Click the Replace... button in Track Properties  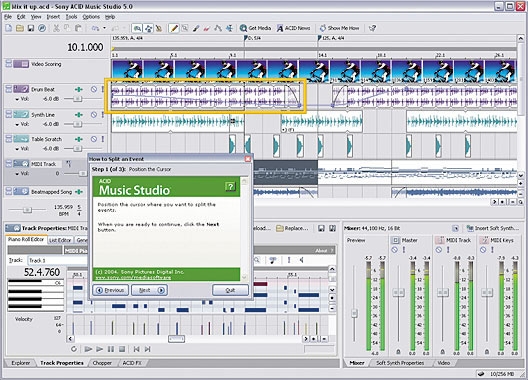292,228
